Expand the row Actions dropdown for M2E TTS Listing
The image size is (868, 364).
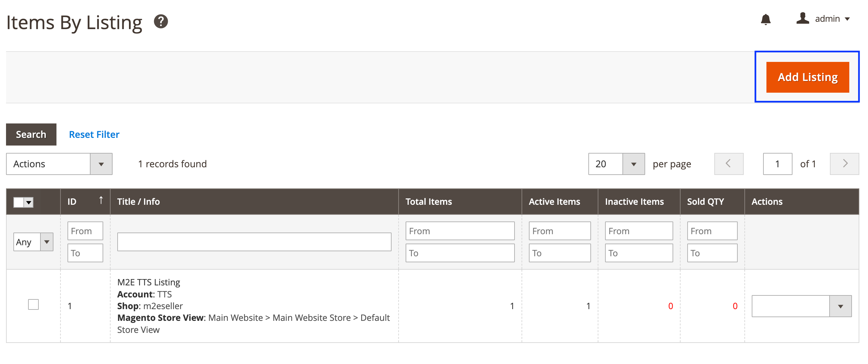pyautogui.click(x=801, y=306)
